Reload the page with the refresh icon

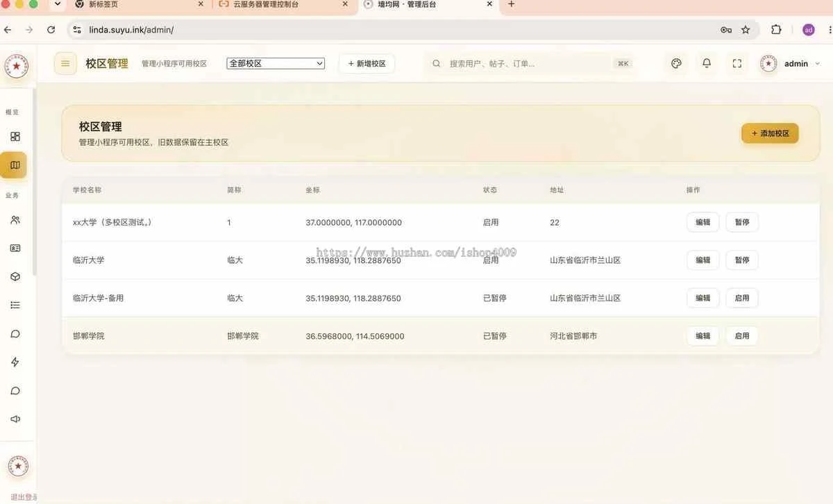point(51,30)
